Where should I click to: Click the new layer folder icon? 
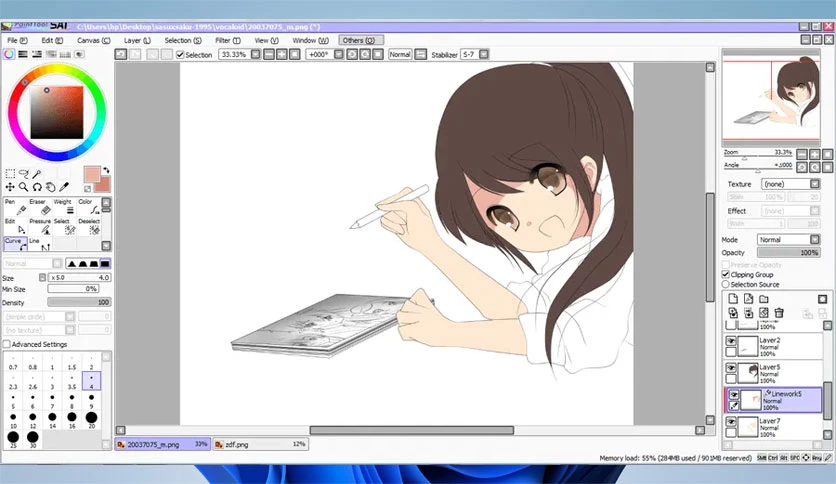(764, 299)
